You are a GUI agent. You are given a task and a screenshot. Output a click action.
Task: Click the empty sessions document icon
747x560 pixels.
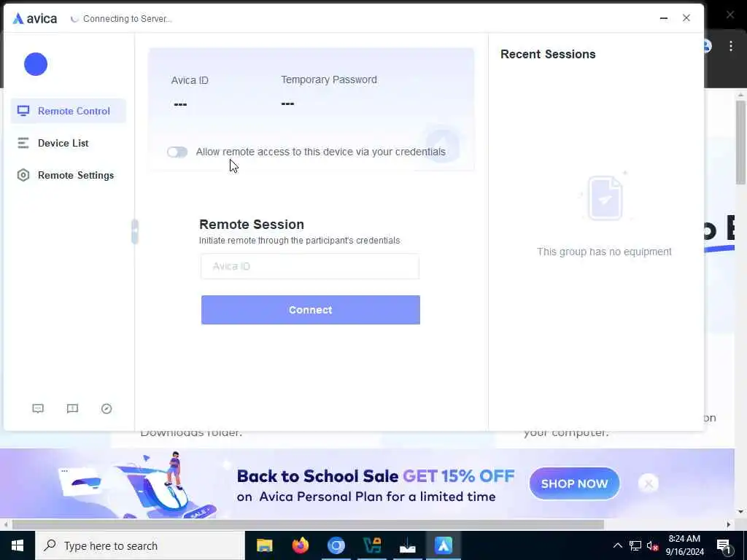pos(605,198)
